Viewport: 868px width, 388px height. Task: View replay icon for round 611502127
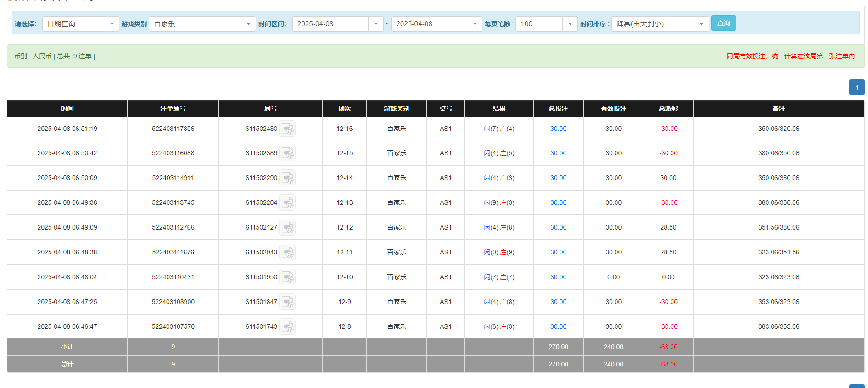point(287,228)
